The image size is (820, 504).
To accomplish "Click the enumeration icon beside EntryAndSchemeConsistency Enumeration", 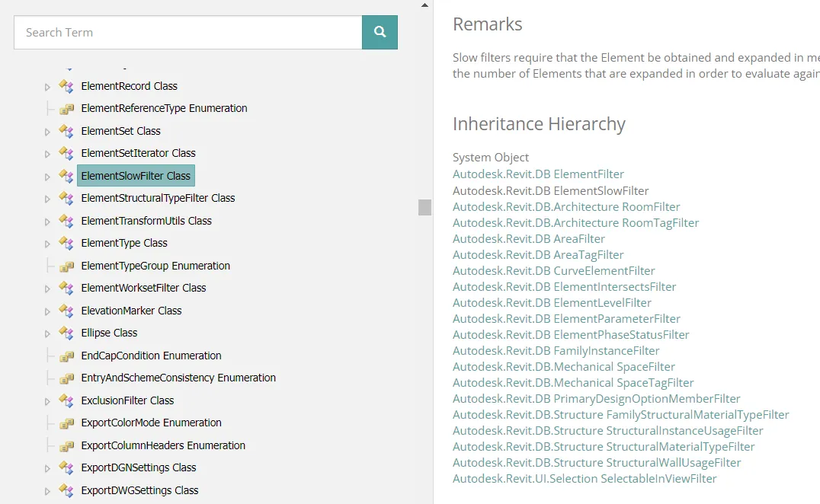I will click(x=66, y=378).
